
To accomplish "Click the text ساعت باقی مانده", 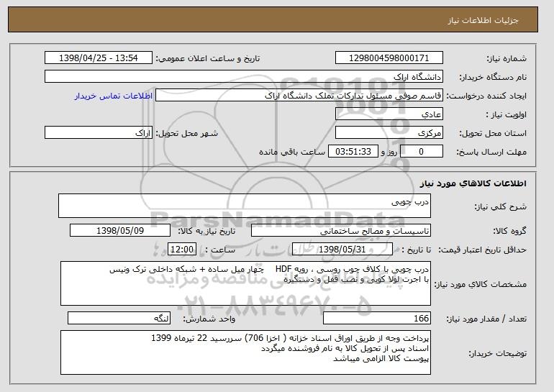I will pyautogui.click(x=292, y=152).
